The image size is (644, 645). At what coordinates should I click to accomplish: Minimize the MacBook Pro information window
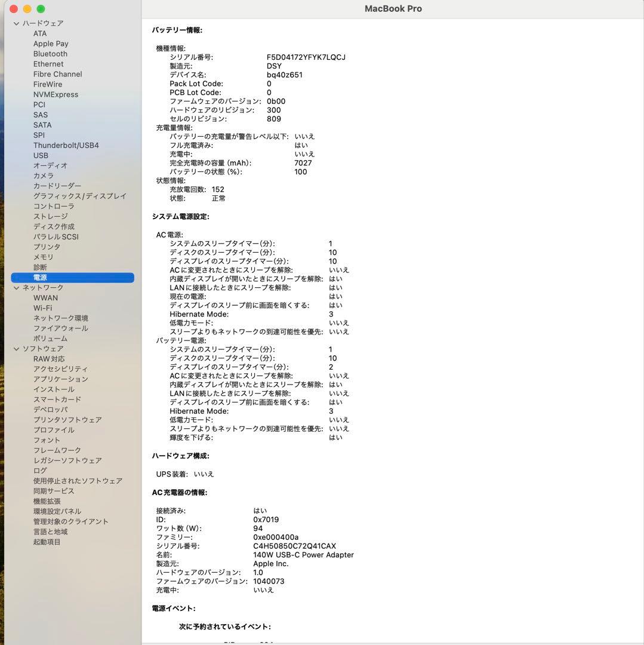[26, 9]
